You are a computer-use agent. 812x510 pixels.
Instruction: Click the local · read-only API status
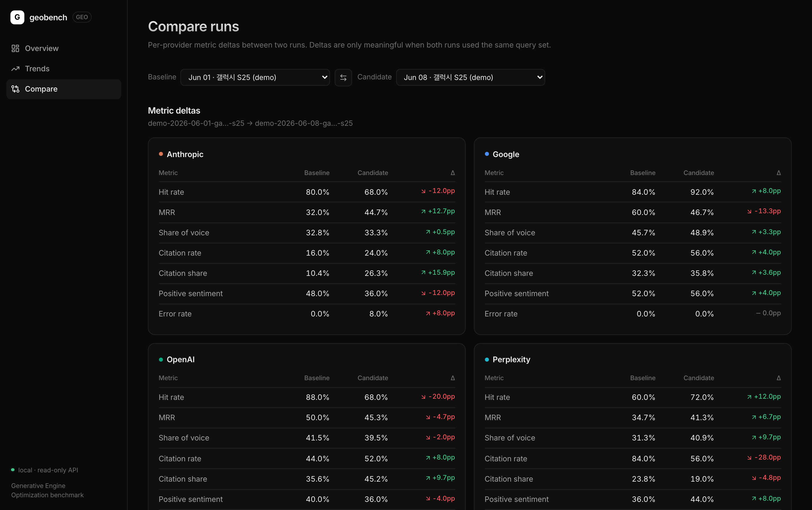click(x=48, y=470)
